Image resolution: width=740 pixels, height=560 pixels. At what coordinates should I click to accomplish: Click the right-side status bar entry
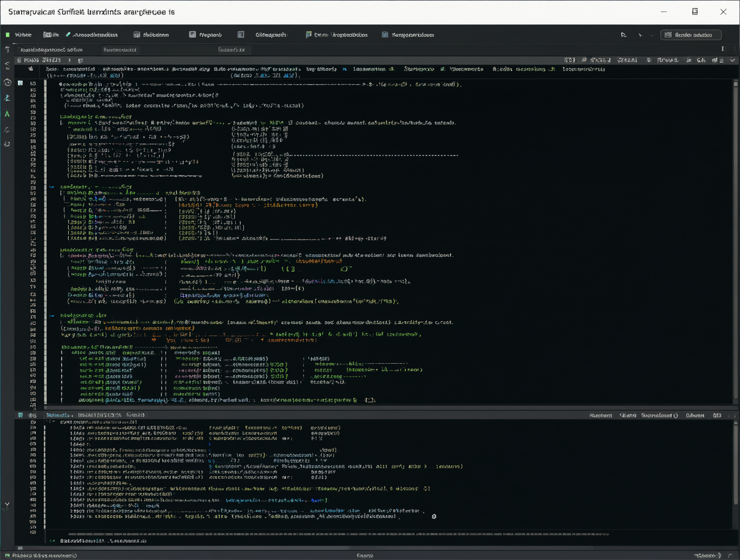coord(708,556)
